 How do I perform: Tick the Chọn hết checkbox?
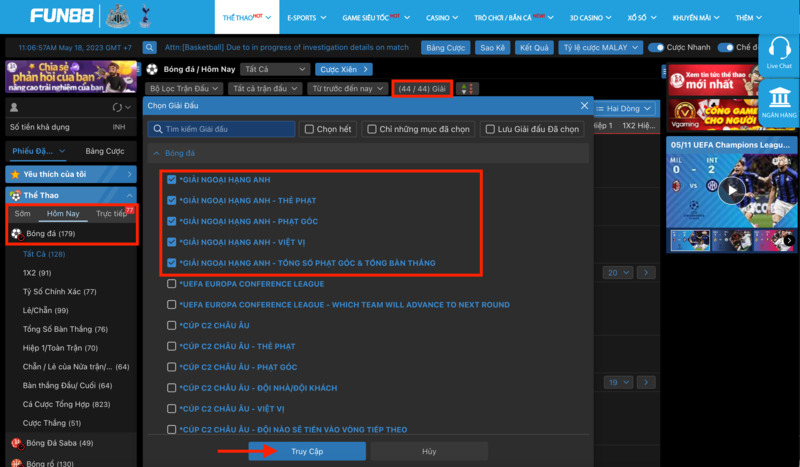(309, 129)
